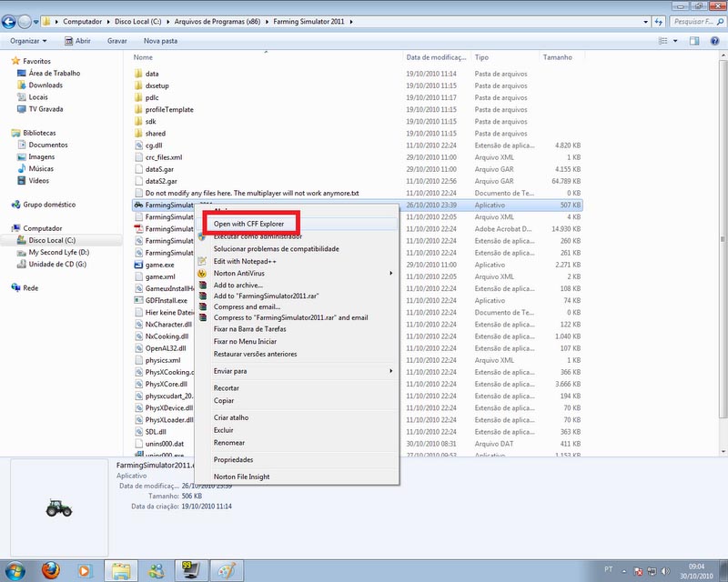Select Downloads in Favoritos sidebar
Image resolution: width=728 pixels, height=582 pixels.
[45, 85]
